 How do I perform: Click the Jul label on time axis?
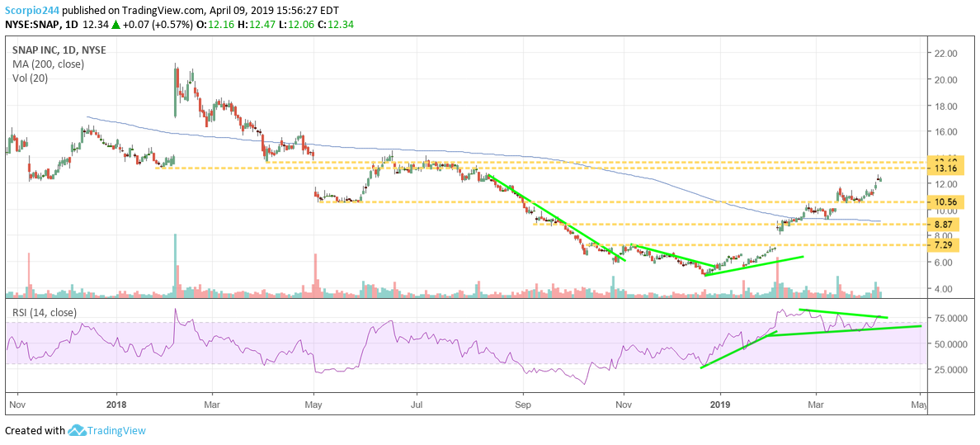pyautogui.click(x=417, y=404)
